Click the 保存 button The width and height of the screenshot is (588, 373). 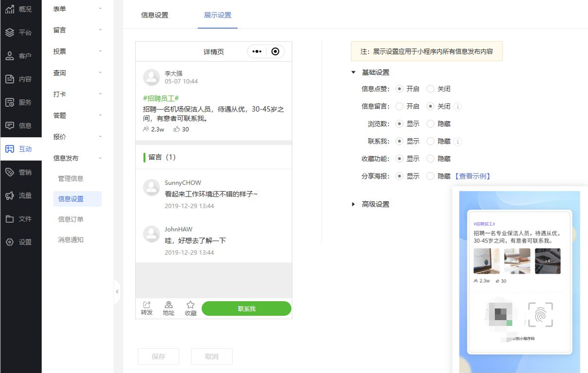[159, 357]
